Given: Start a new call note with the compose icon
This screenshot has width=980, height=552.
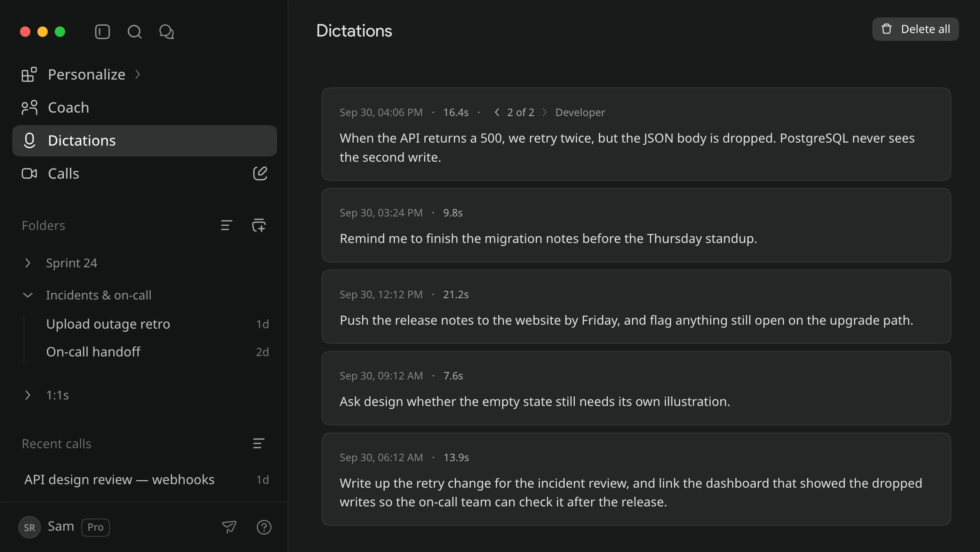Looking at the screenshot, I should [260, 173].
